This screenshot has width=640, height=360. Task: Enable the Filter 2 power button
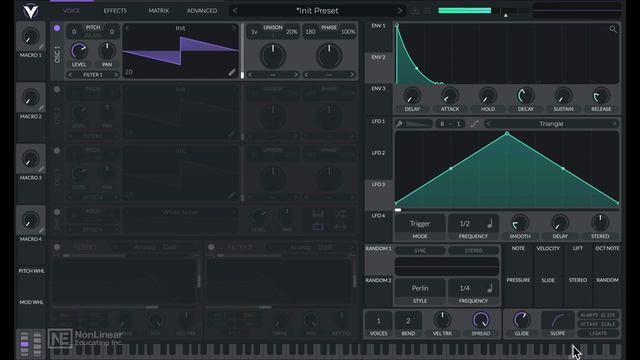[211, 247]
